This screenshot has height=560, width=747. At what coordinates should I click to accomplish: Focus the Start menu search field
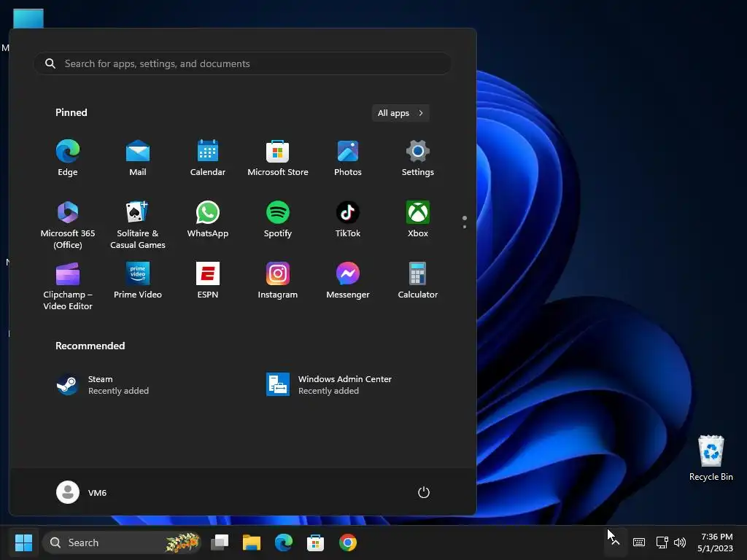point(242,63)
